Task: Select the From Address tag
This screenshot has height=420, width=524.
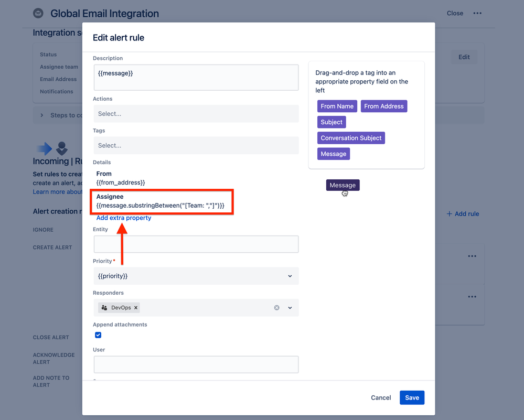Action: 383,106
